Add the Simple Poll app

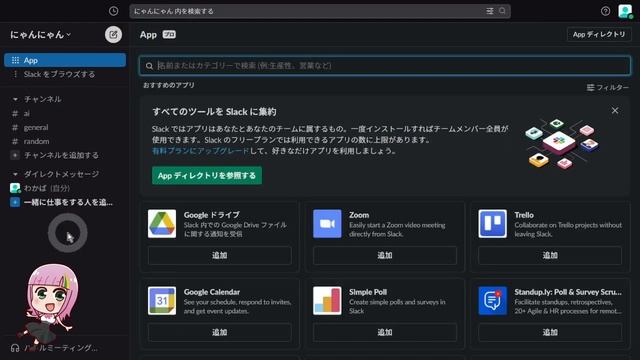pos(385,332)
